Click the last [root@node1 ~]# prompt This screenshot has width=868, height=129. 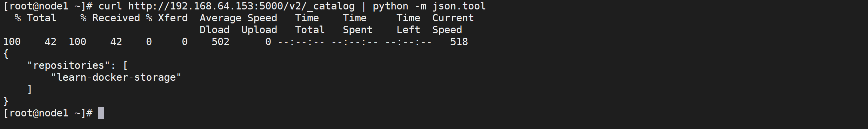point(48,113)
